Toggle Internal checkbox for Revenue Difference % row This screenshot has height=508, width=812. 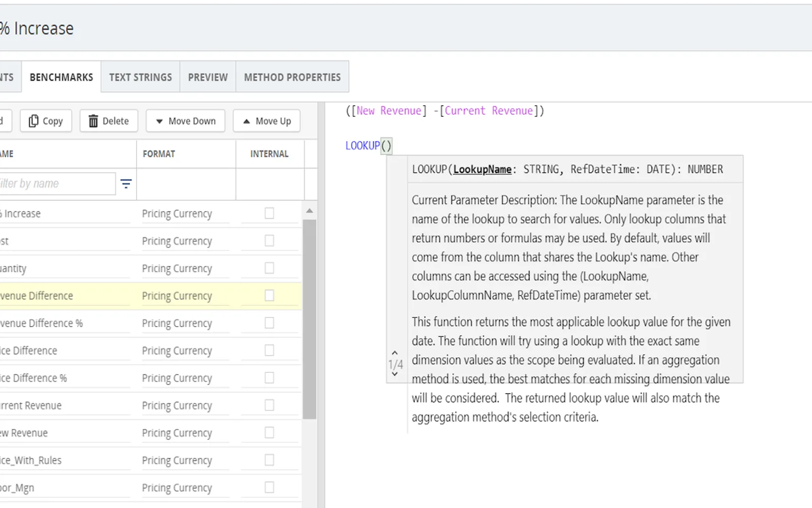pos(269,323)
